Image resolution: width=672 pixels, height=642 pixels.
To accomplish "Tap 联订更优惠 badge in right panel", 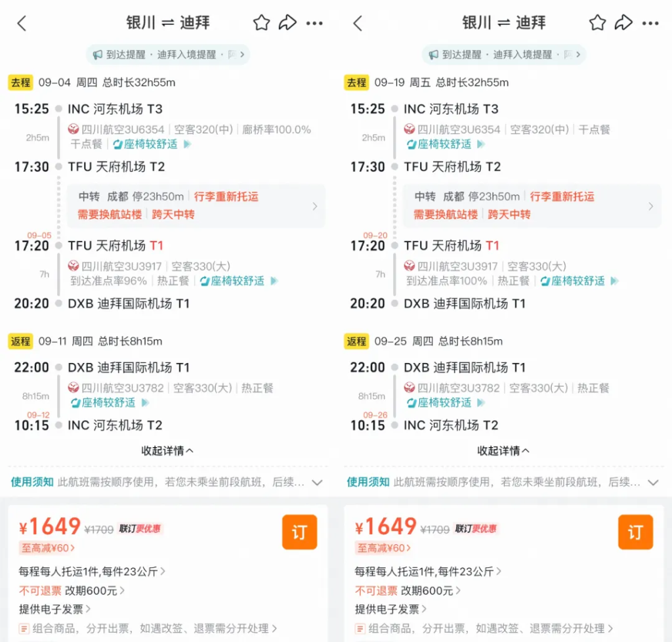I will coord(476,529).
